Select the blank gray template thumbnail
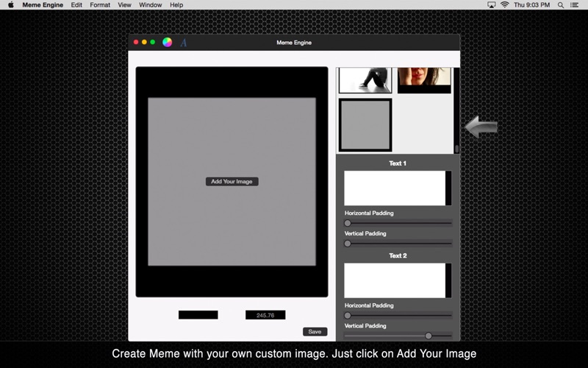The image size is (588, 368). (x=365, y=125)
